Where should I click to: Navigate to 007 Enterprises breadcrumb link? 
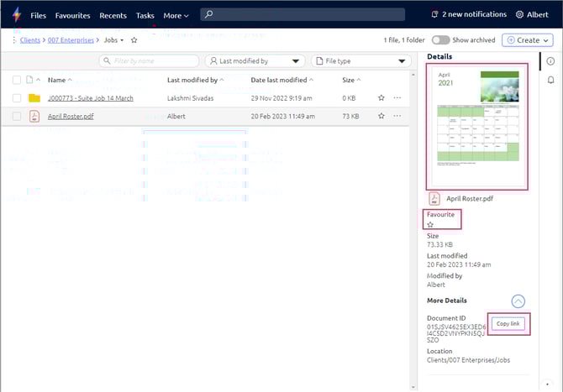coord(71,40)
